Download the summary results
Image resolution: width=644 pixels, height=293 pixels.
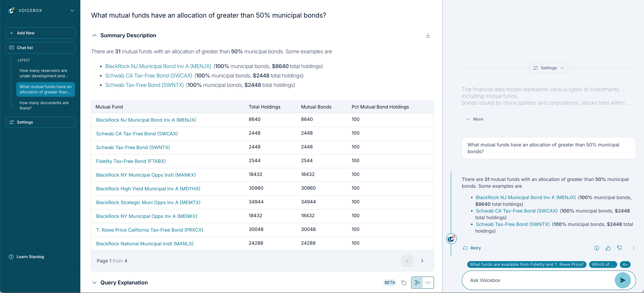[x=428, y=36]
